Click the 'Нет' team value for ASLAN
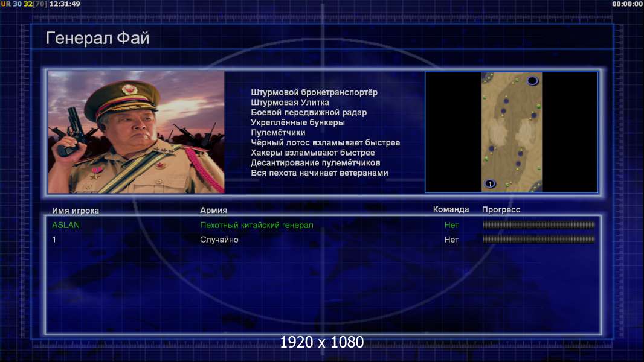The height and width of the screenshot is (362, 644). coord(451,225)
